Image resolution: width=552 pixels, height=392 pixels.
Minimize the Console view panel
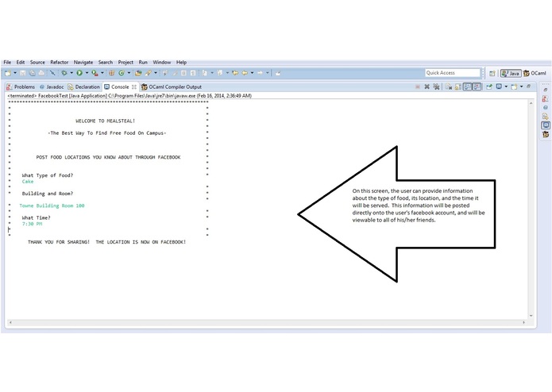(x=528, y=86)
